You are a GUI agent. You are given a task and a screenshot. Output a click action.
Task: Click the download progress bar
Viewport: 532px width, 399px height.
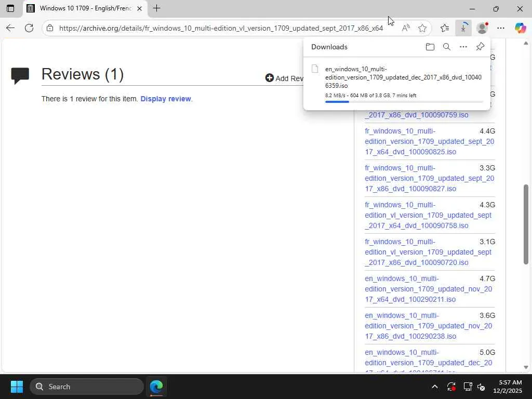point(404,101)
